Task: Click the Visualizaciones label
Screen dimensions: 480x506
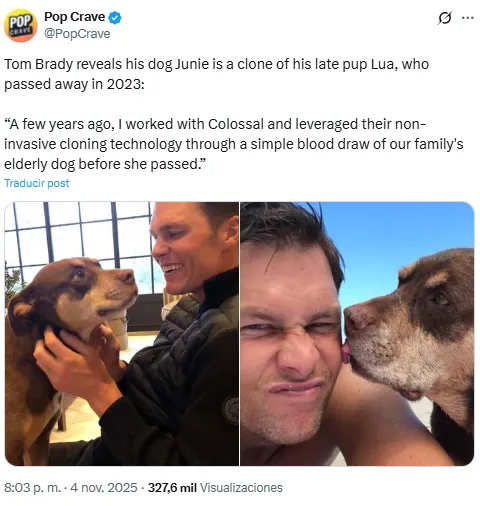Action: click(241, 488)
